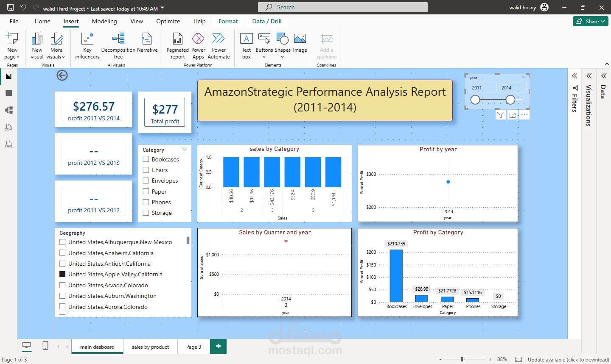This screenshot has width=611, height=364.
Task: Open Key influencers visual
Action: pyautogui.click(x=87, y=46)
